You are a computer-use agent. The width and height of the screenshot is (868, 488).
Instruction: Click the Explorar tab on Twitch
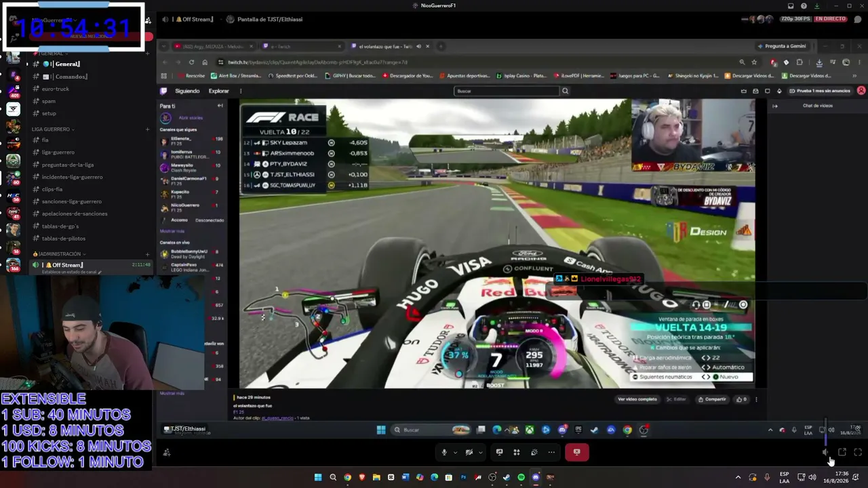point(218,91)
